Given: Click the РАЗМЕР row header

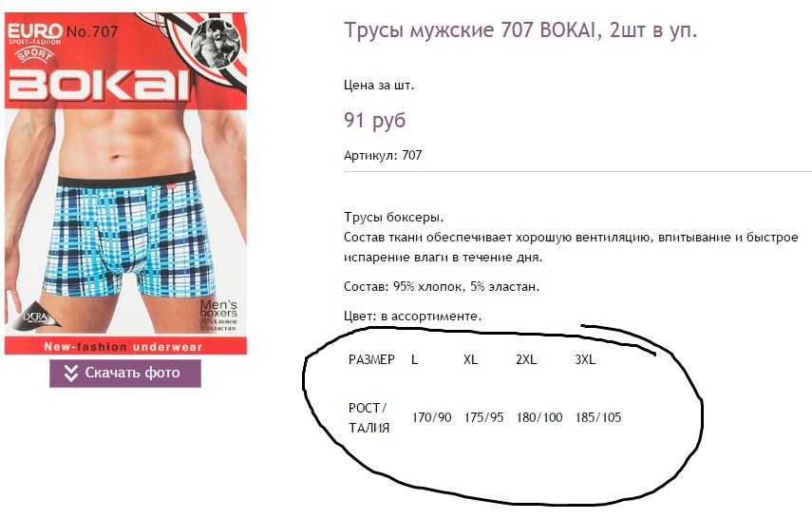Looking at the screenshot, I should 372,359.
